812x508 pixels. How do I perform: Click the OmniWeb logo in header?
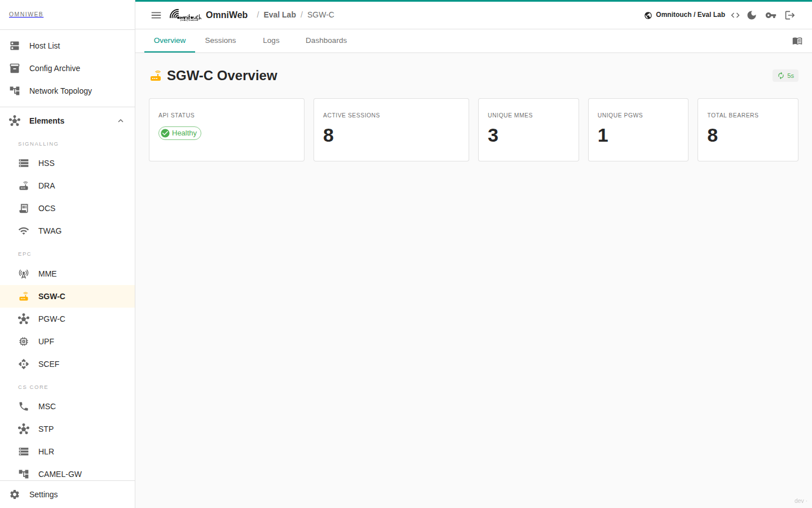186,15
